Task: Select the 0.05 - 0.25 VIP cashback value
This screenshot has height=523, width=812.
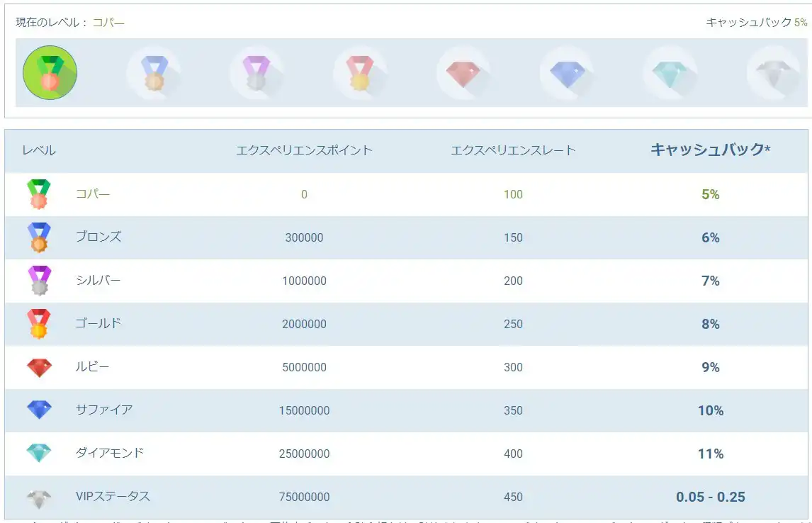Action: point(711,496)
